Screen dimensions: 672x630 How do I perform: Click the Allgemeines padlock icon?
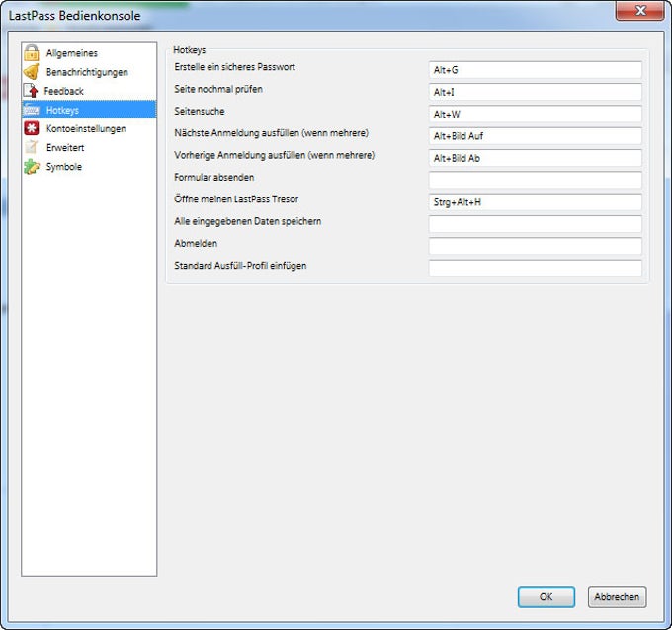coord(32,52)
